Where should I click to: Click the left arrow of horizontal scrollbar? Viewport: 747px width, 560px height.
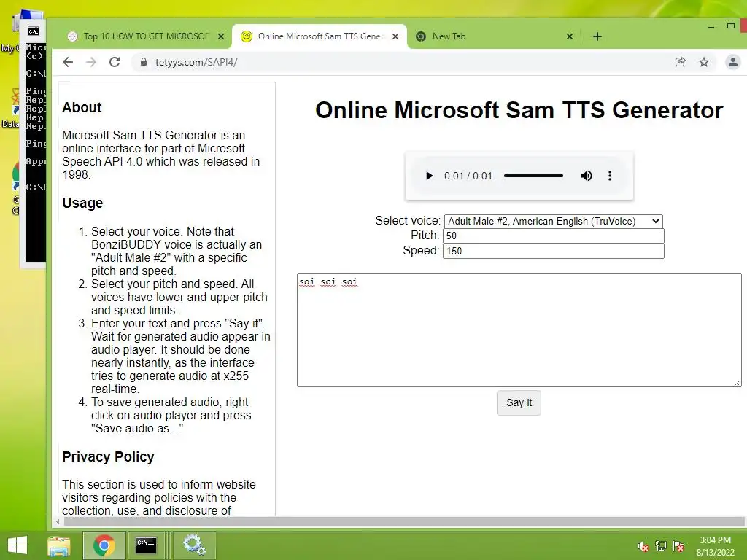tap(58, 521)
